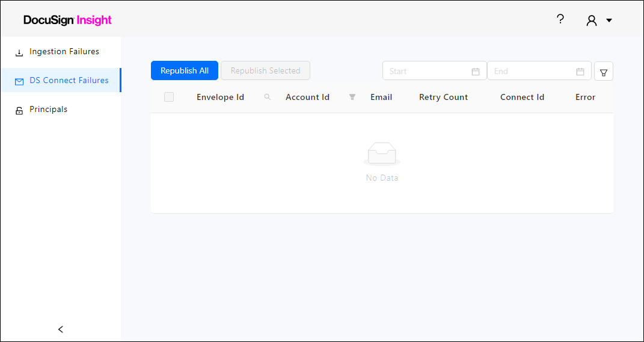
Task: Collapse the sidebar with the chevron
Action: [61, 329]
